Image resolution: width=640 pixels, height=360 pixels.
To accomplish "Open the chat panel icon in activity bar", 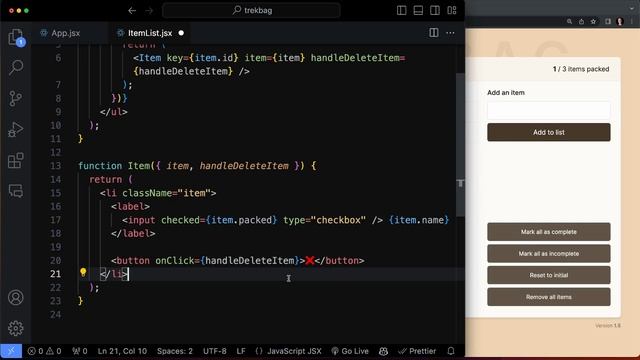I will point(16,191).
